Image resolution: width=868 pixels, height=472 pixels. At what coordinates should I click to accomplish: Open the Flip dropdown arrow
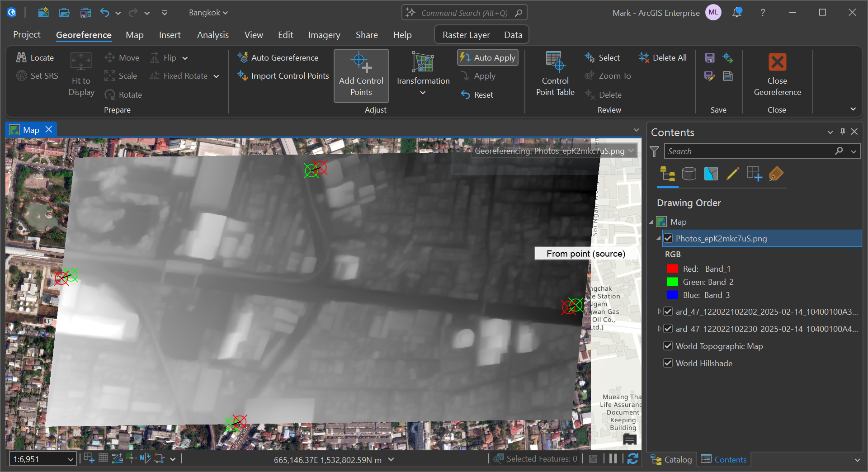pos(185,58)
